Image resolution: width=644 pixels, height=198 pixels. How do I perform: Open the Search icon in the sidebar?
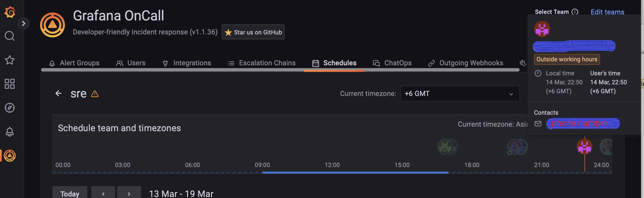(x=9, y=36)
